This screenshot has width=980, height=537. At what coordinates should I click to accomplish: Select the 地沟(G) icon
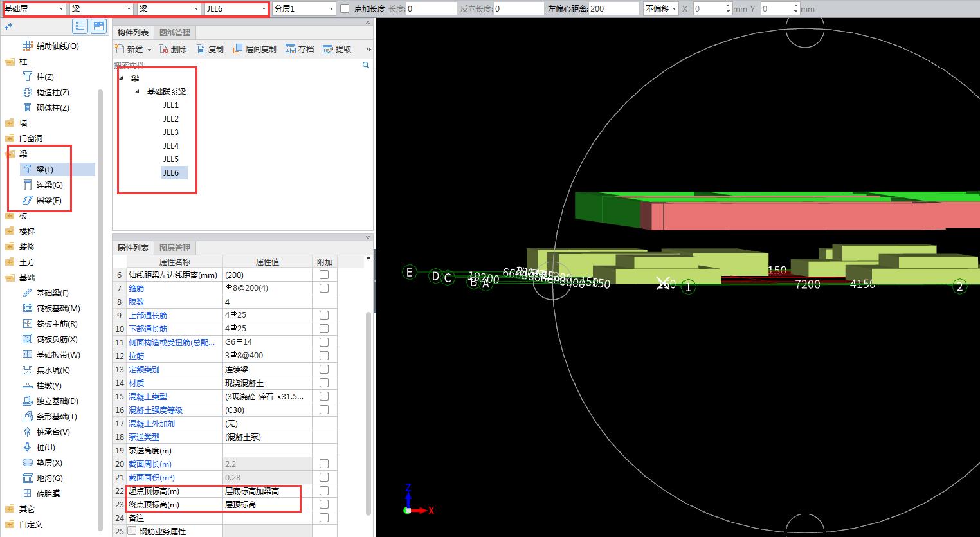click(x=27, y=478)
